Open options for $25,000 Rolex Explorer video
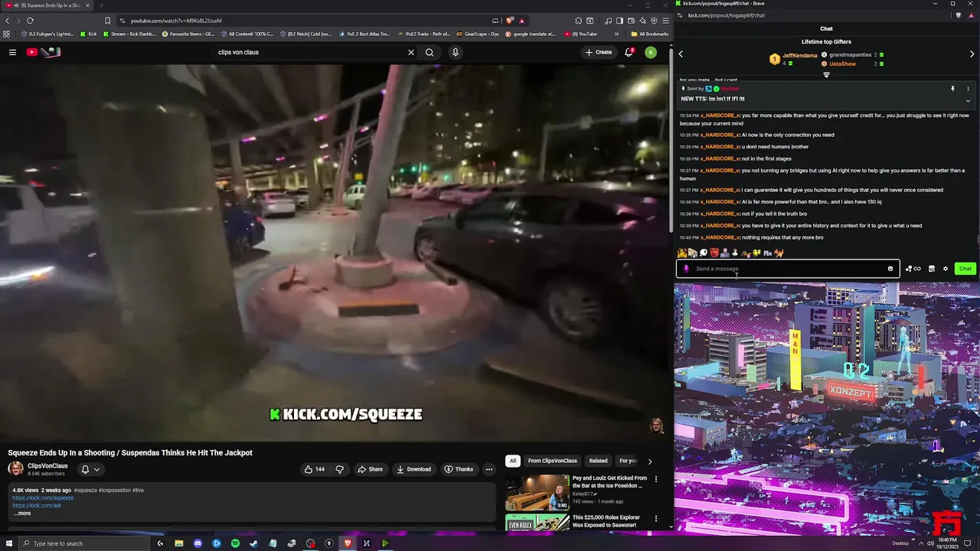 point(655,518)
